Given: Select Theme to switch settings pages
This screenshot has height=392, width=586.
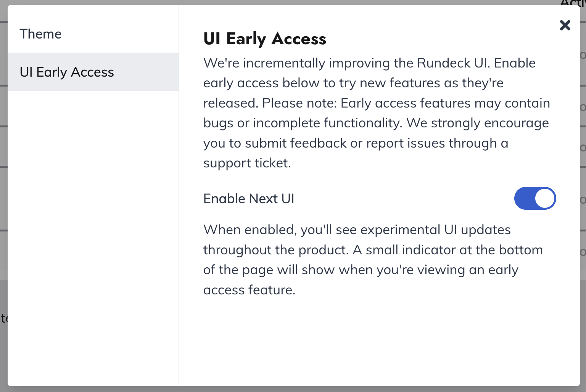Looking at the screenshot, I should 41,34.
